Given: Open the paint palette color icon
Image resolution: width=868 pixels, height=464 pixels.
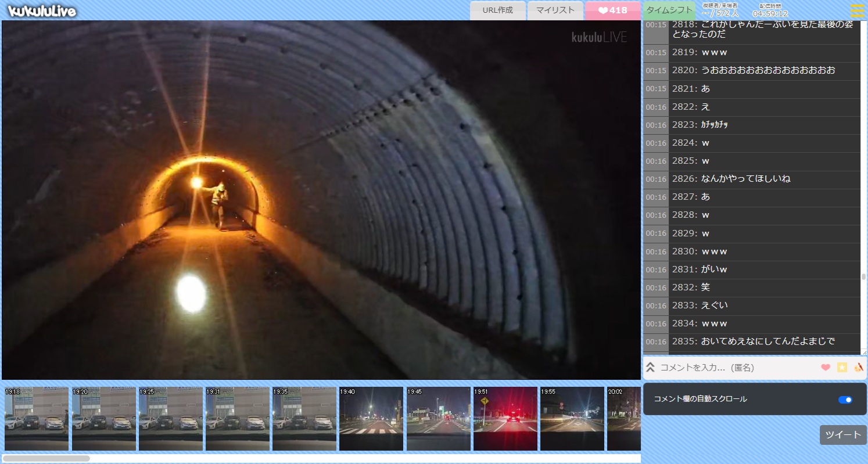Looking at the screenshot, I should 858,367.
